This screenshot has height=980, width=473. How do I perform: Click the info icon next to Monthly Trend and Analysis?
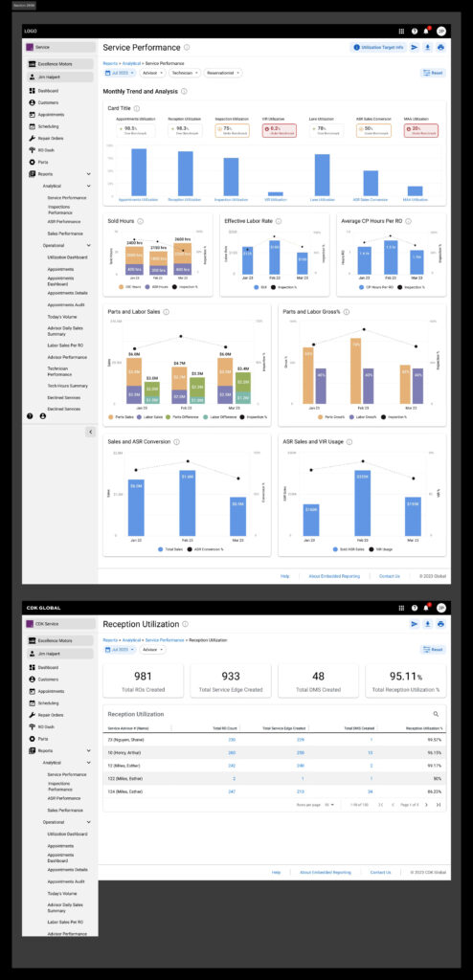(x=184, y=91)
